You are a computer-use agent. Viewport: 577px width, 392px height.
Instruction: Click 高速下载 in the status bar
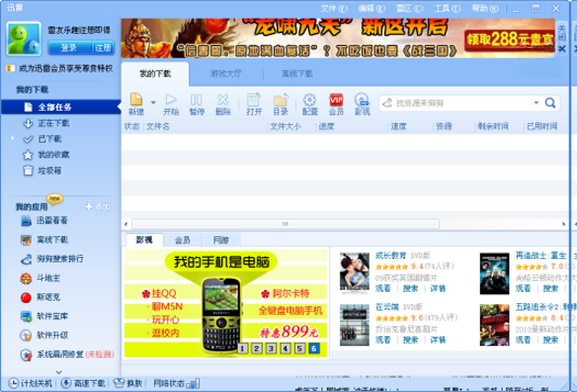[83, 384]
